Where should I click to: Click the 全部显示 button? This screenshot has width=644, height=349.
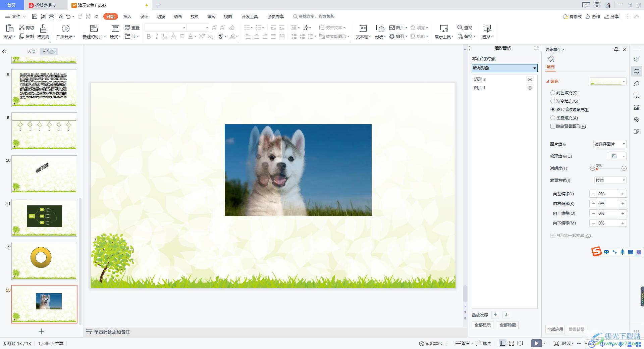(x=483, y=325)
